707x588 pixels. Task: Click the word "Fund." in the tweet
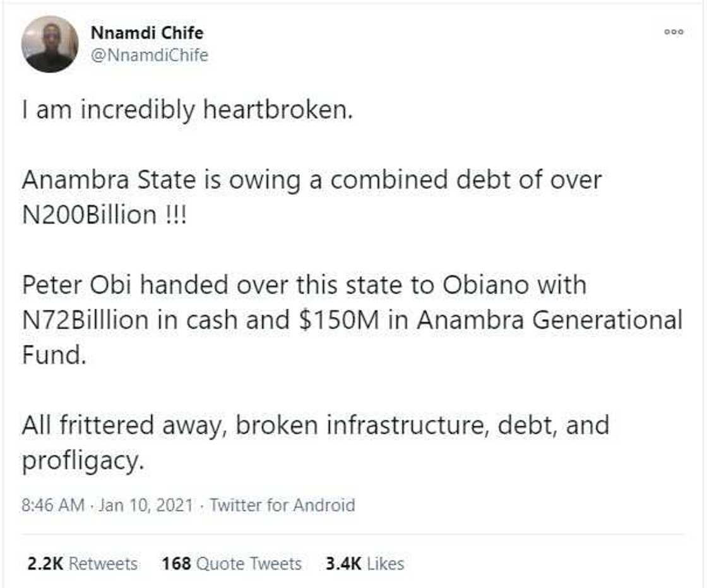pyautogui.click(x=53, y=355)
